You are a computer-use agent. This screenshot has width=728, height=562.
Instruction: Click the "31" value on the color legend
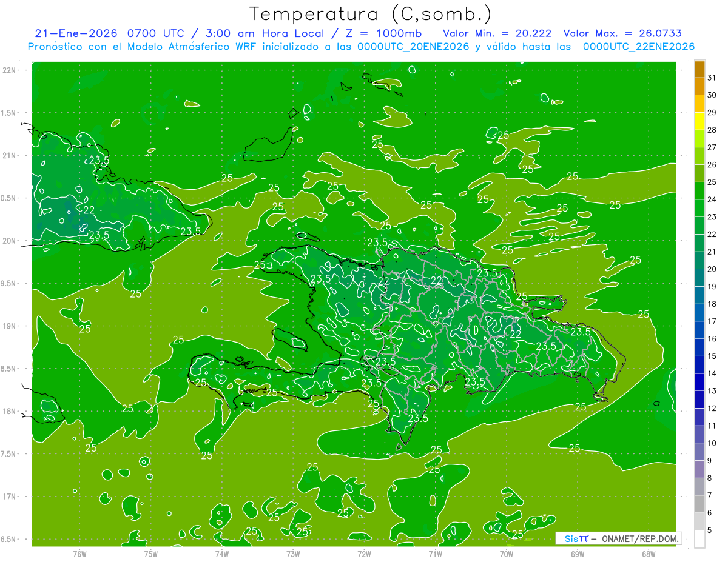click(712, 78)
